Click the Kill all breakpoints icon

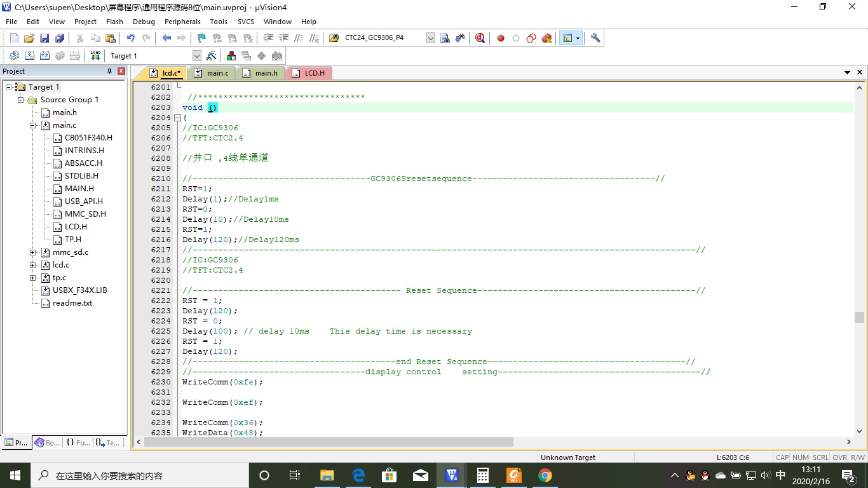546,38
